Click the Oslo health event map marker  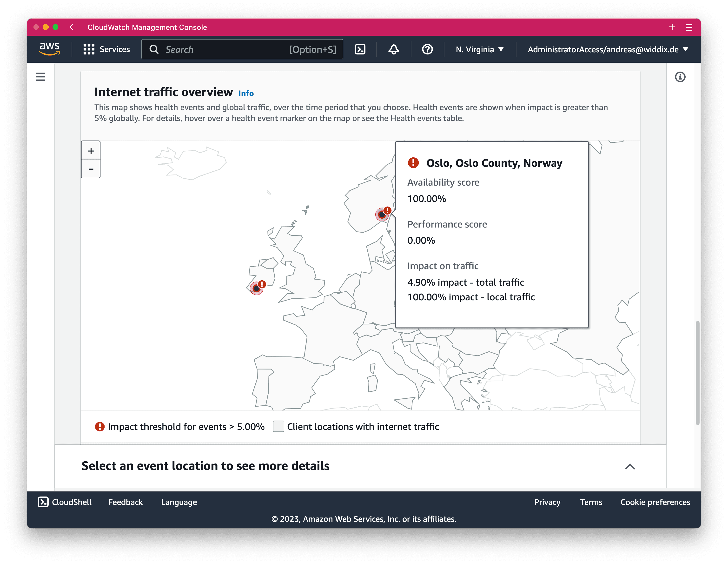pyautogui.click(x=382, y=215)
